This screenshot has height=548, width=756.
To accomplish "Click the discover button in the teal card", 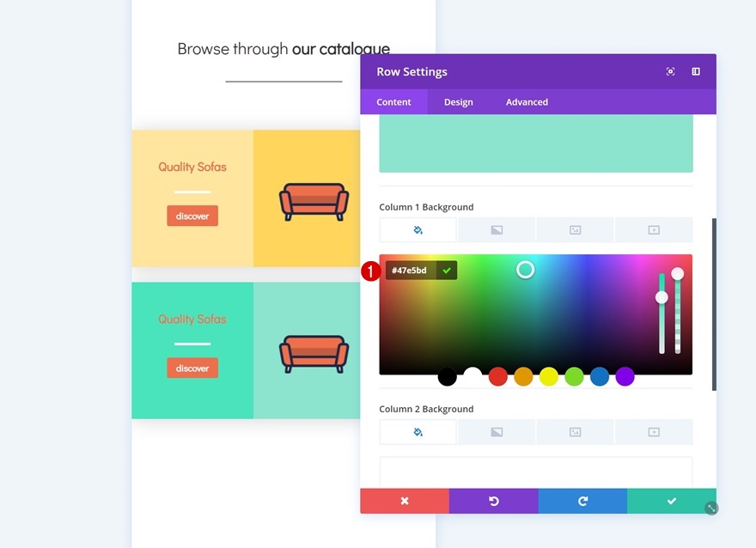I will pos(192,368).
